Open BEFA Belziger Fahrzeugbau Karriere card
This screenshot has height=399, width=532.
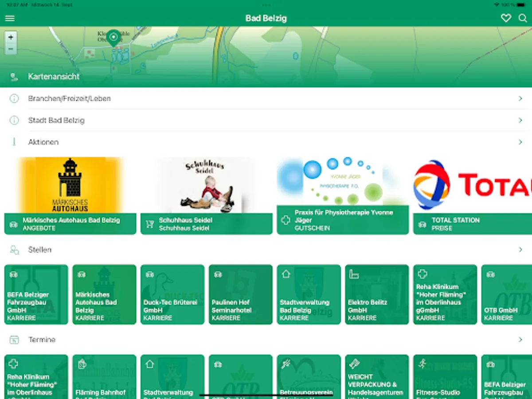(36, 294)
